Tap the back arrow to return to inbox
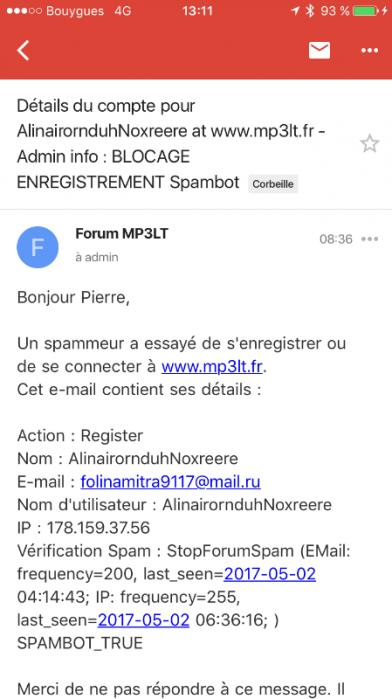Image resolution: width=392 pixels, height=699 pixels. coord(23,50)
